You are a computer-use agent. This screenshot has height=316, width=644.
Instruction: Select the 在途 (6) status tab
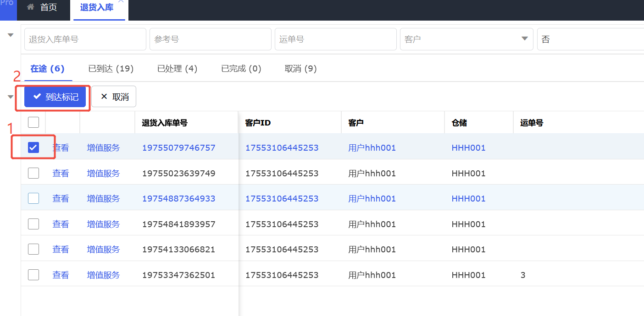tap(47, 69)
